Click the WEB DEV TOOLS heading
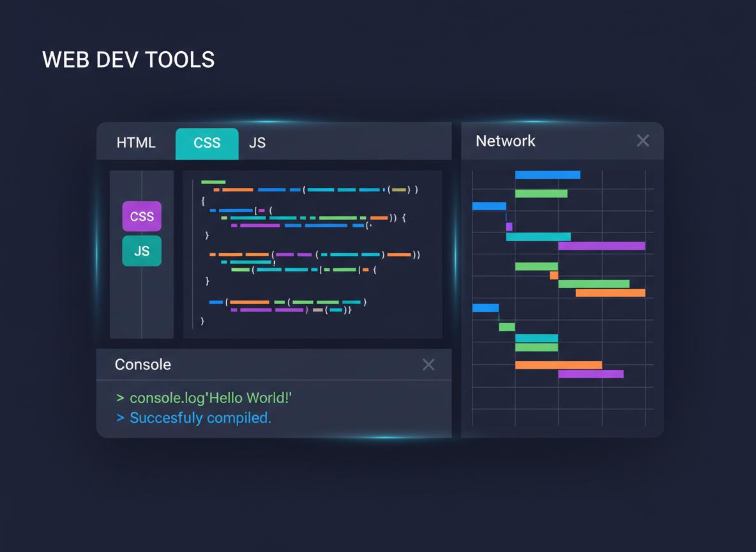756x552 pixels. (x=128, y=59)
